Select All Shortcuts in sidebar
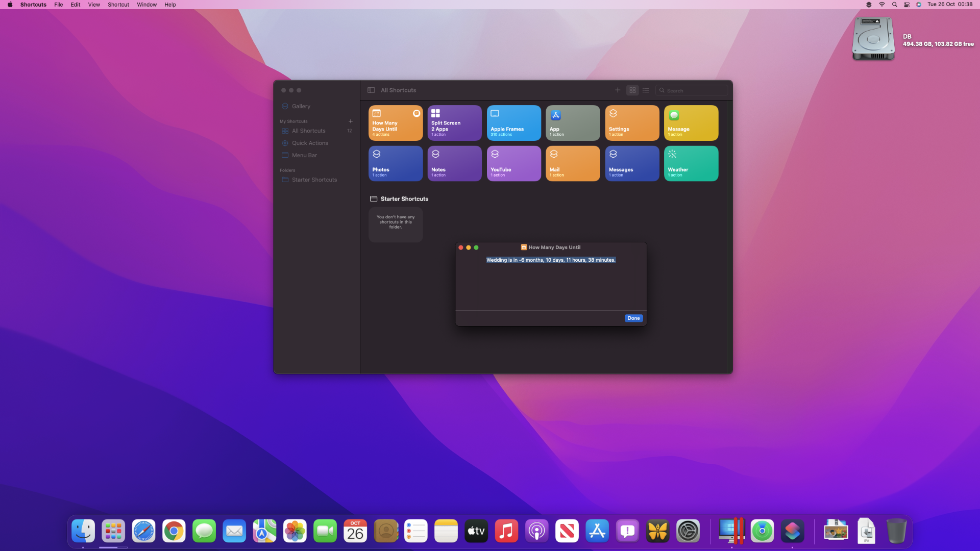Screen dimensions: 980x551 308,131
